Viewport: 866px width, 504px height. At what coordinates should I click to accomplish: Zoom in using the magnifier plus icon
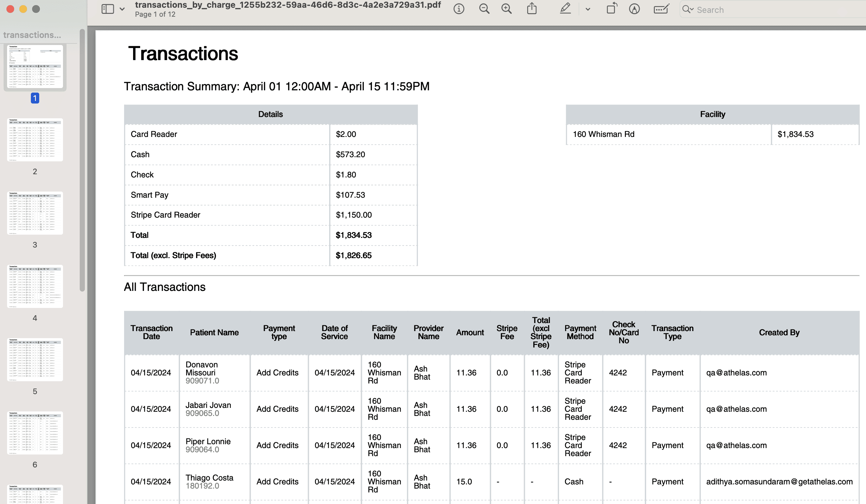tap(507, 9)
